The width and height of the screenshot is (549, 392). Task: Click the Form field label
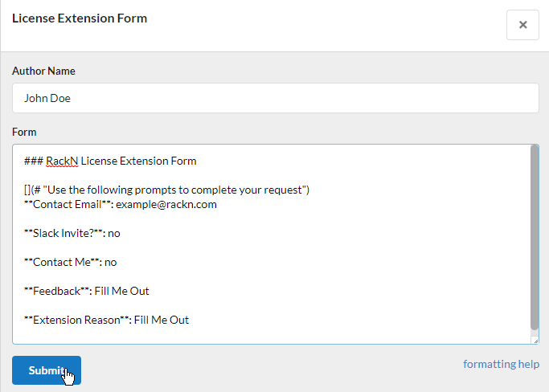(x=24, y=132)
